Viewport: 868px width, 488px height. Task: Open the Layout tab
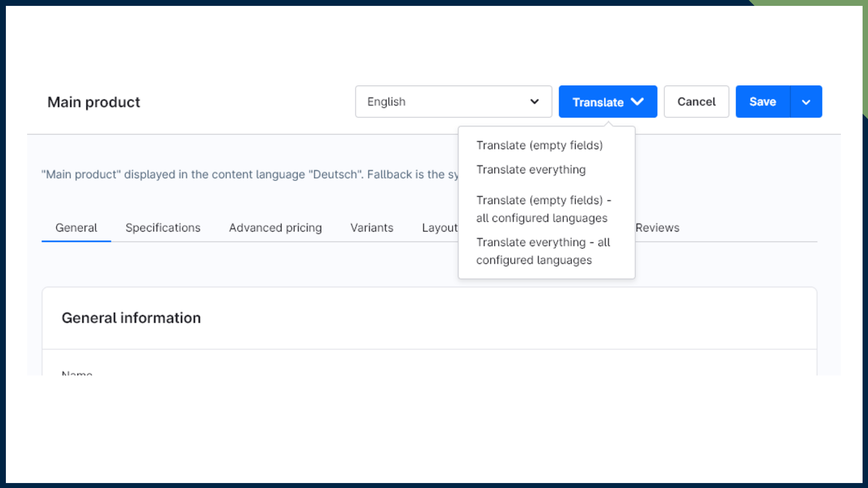tap(440, 228)
